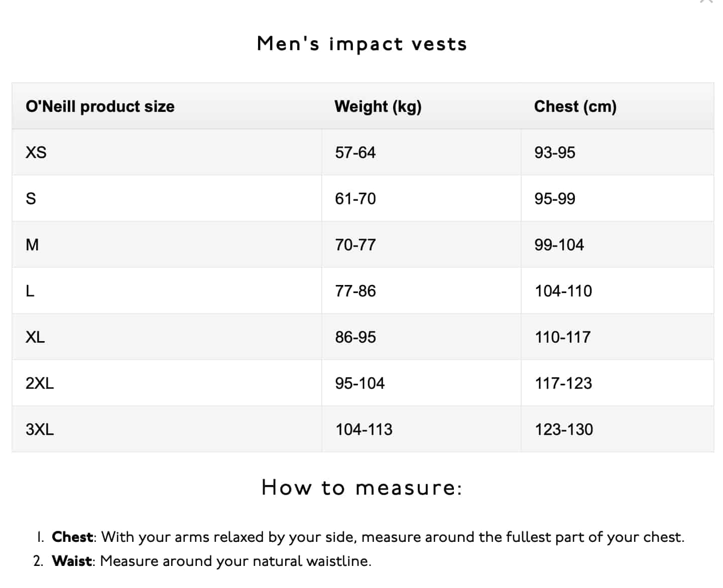Click the XS size row label
Viewport: 723px width, 588px height.
(x=36, y=153)
